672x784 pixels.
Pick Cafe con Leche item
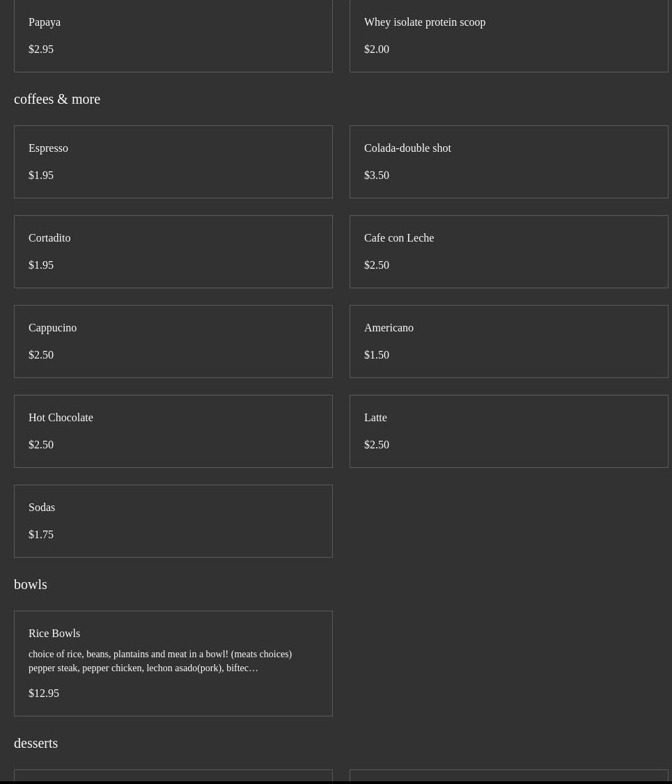508,251
